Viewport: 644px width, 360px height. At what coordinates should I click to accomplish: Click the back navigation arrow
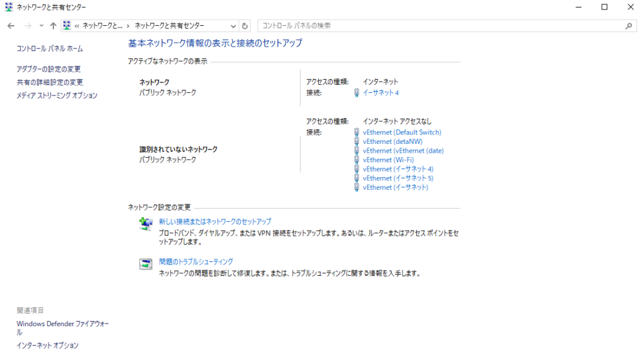pos(11,26)
